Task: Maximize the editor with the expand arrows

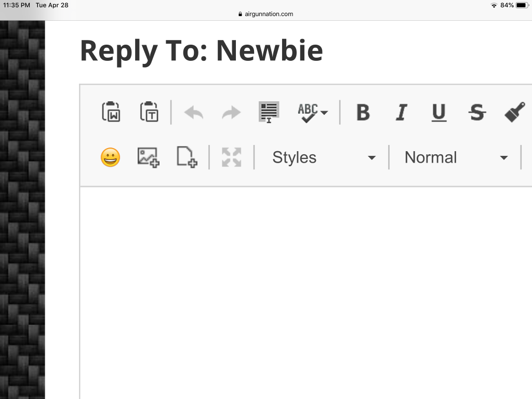Action: click(231, 157)
